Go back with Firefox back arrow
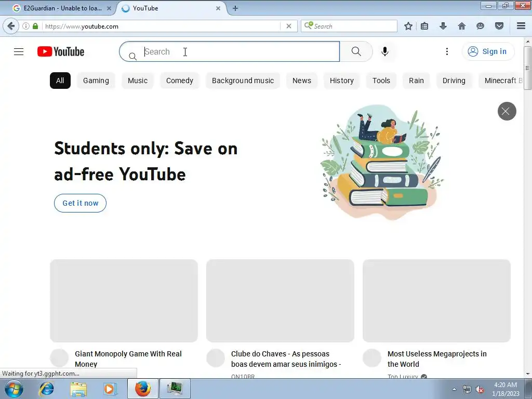The height and width of the screenshot is (399, 532). point(11,26)
